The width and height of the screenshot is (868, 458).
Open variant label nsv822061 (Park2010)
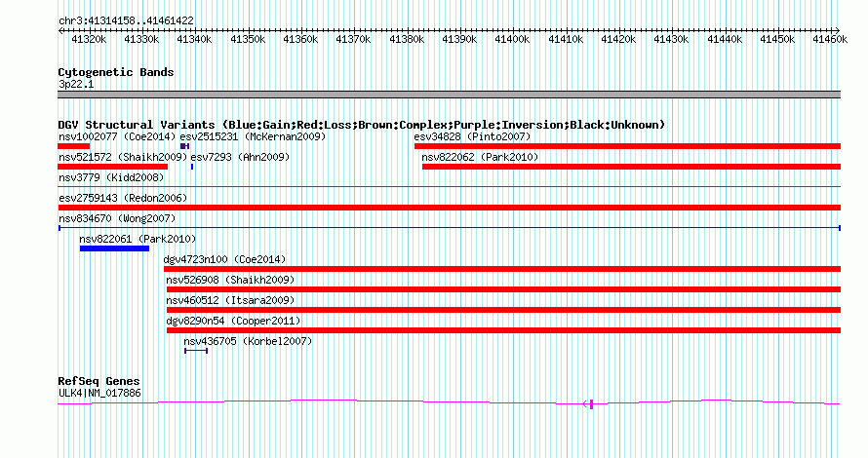tap(138, 239)
